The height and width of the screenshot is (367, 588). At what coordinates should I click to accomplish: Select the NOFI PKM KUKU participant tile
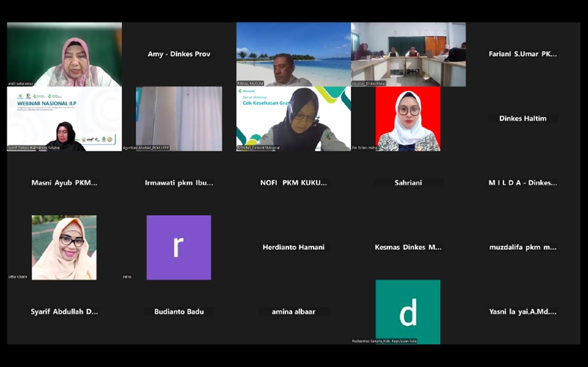[x=293, y=183]
